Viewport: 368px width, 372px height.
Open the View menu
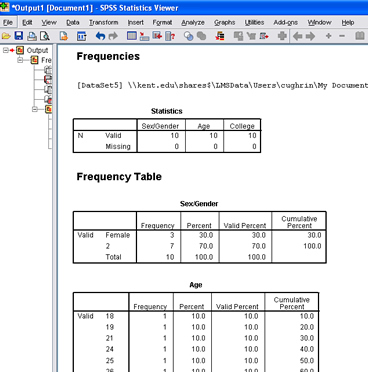pos(49,22)
